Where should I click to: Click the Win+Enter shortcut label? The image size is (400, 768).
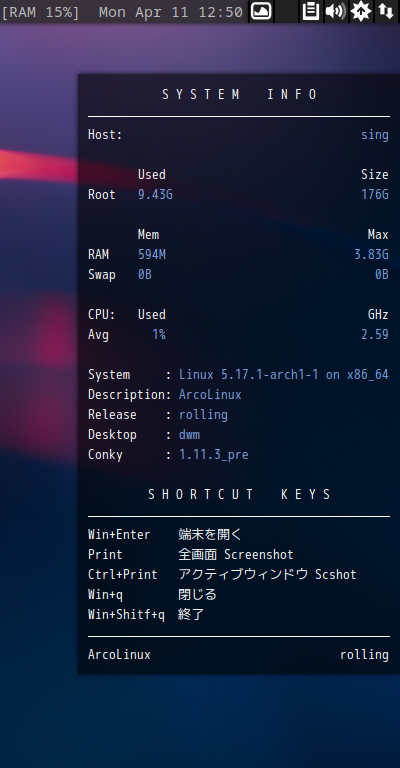[119, 534]
